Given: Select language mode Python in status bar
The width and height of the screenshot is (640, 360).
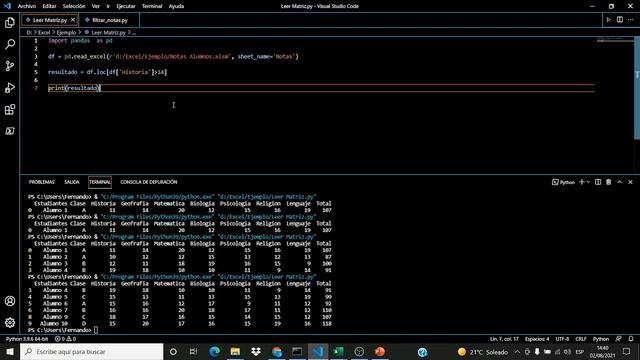Looking at the screenshot, I should click(600, 339).
